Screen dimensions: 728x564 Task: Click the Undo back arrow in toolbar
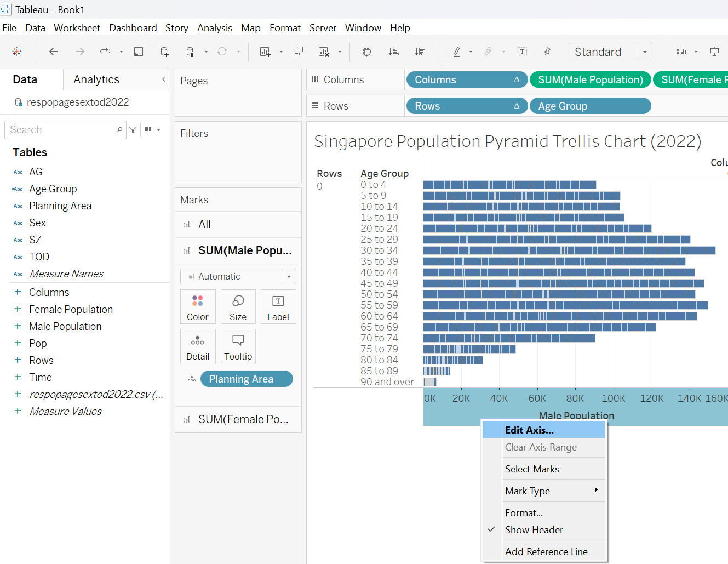tap(54, 52)
